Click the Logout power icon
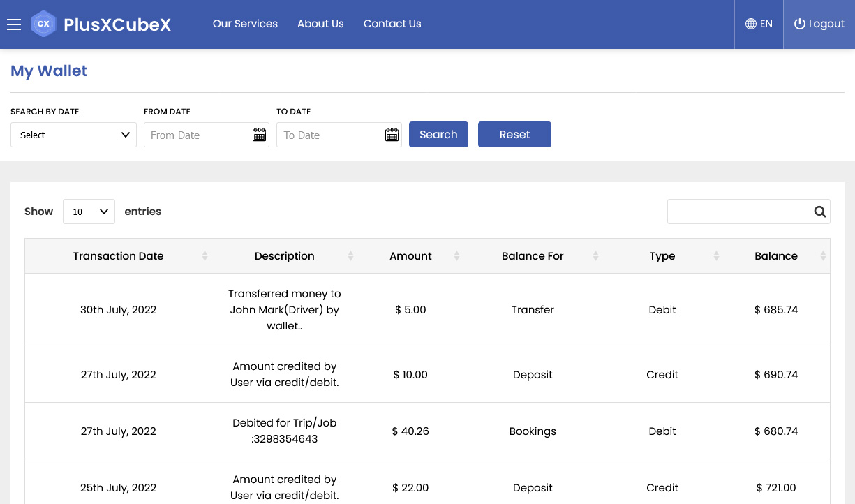 point(800,24)
